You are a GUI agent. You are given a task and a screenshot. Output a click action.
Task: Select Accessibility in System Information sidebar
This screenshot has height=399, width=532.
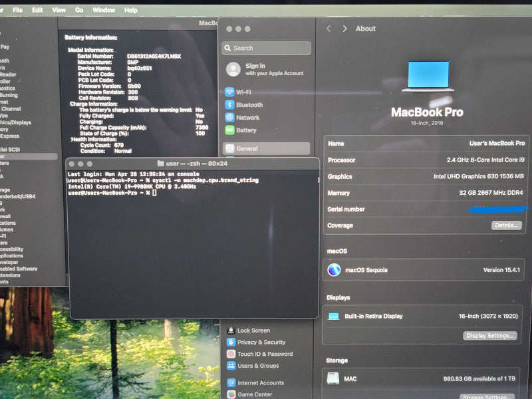tap(11, 249)
